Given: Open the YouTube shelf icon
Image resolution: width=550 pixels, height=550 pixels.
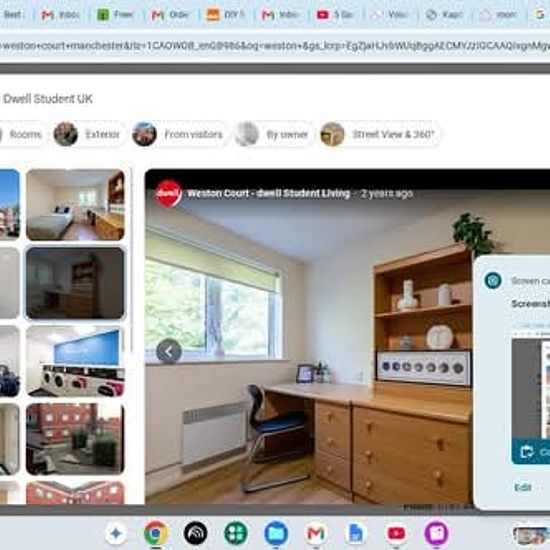Looking at the screenshot, I should [x=396, y=533].
